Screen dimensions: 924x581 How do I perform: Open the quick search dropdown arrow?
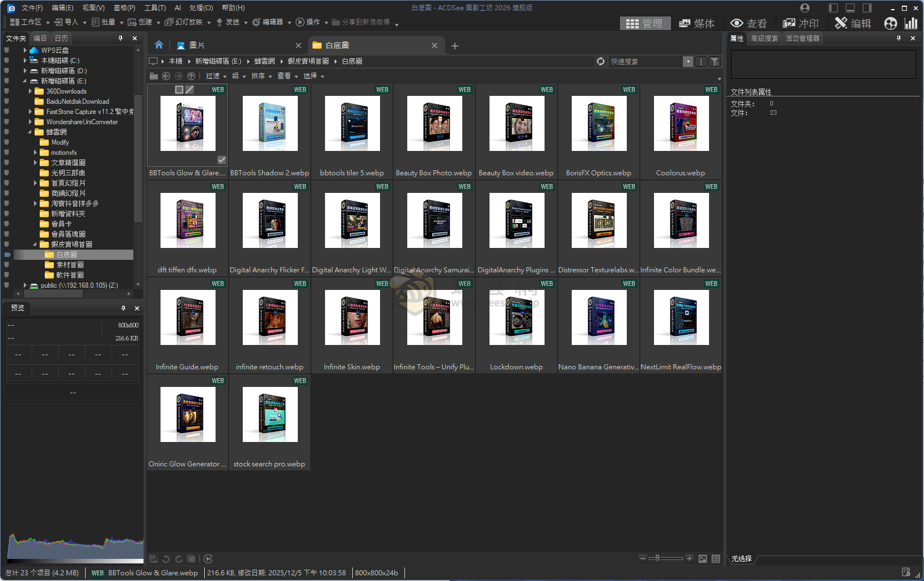pyautogui.click(x=688, y=61)
